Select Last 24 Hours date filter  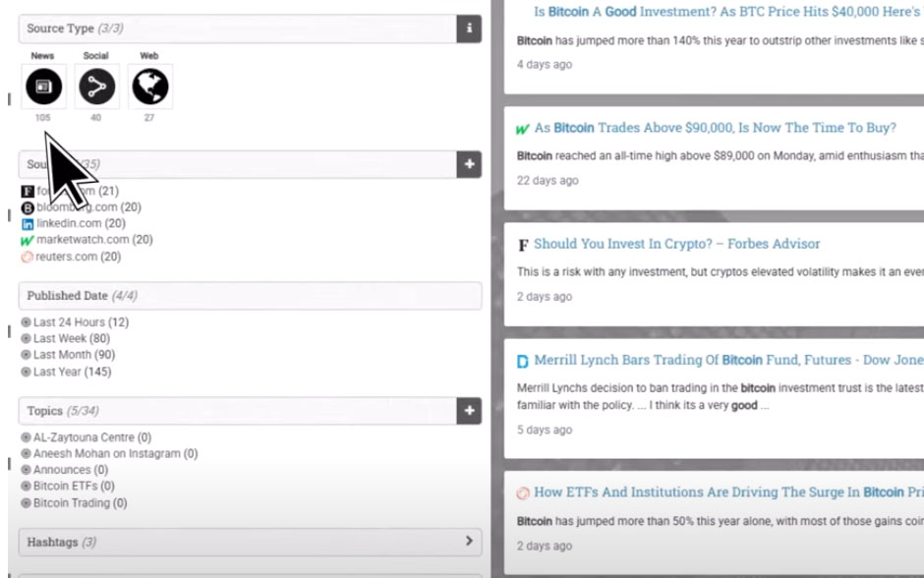[75, 322]
